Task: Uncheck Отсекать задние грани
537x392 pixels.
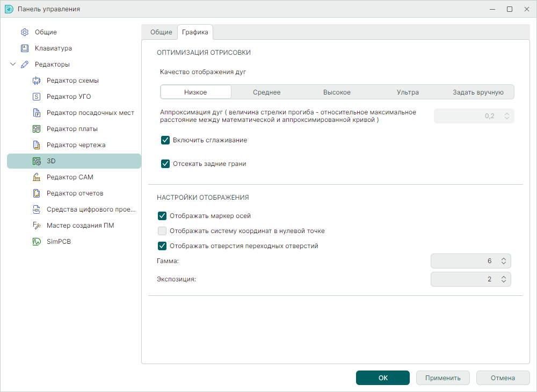Action: click(165, 164)
